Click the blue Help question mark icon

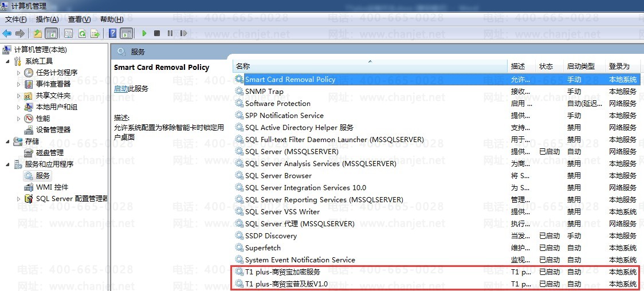[113, 33]
